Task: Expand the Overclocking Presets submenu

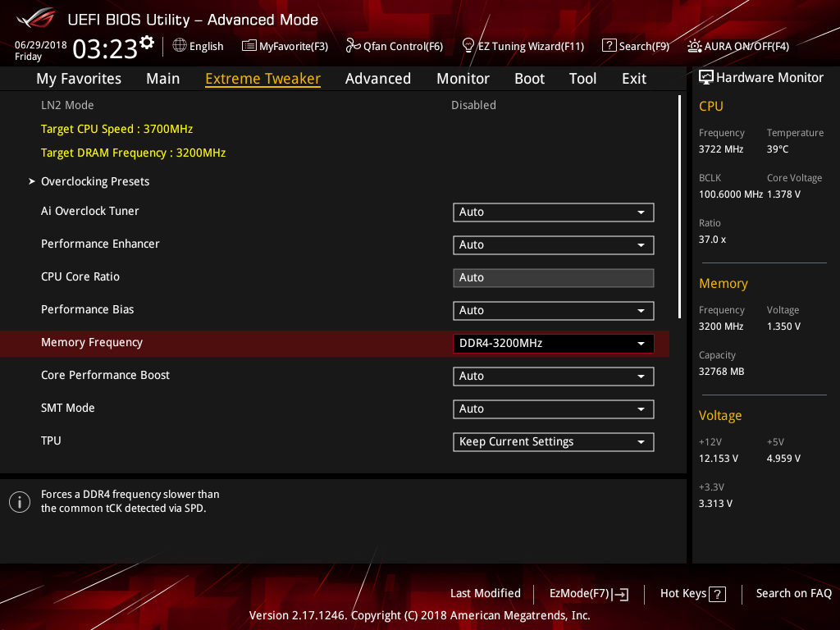Action: tap(95, 181)
